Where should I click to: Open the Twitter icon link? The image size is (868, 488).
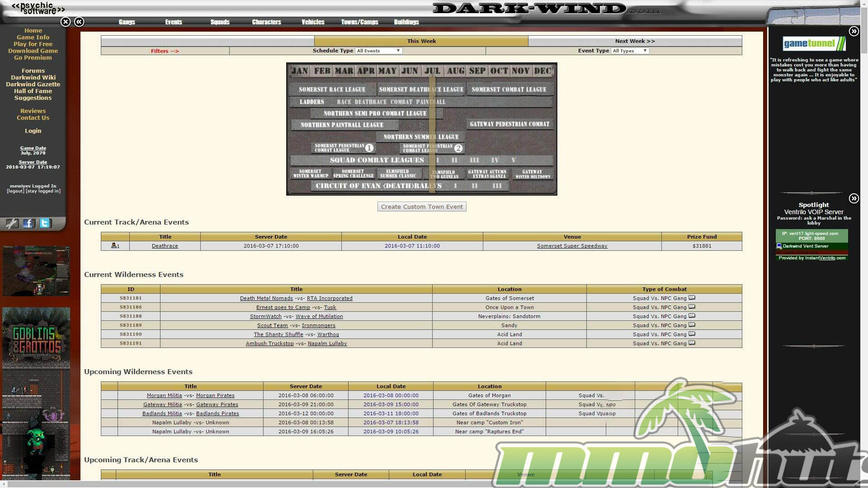(x=44, y=223)
